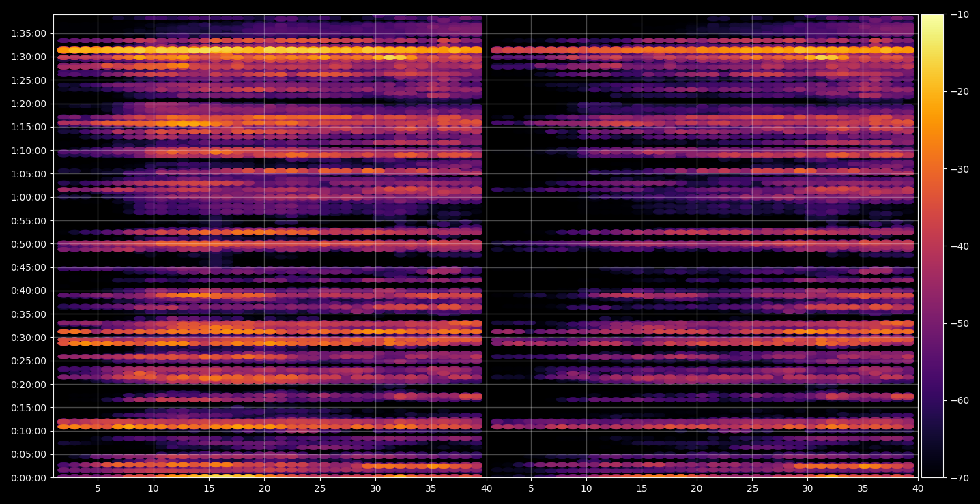Click the −20 colorbar tick label
Image resolution: width=980 pixels, height=504 pixels.
coord(959,91)
